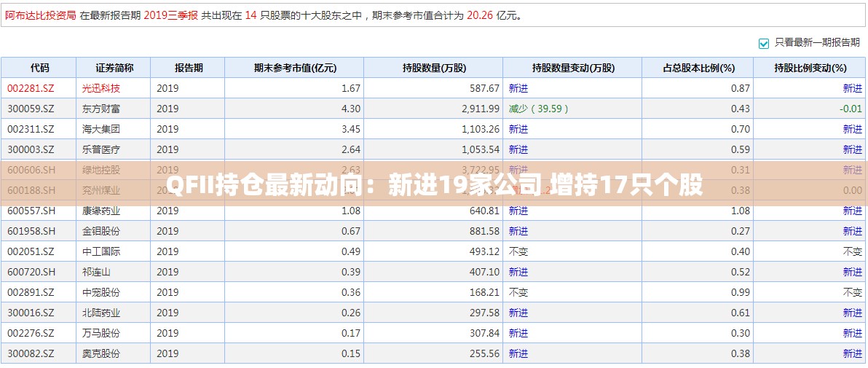Sort by the 证券简称 column header

click(x=114, y=68)
